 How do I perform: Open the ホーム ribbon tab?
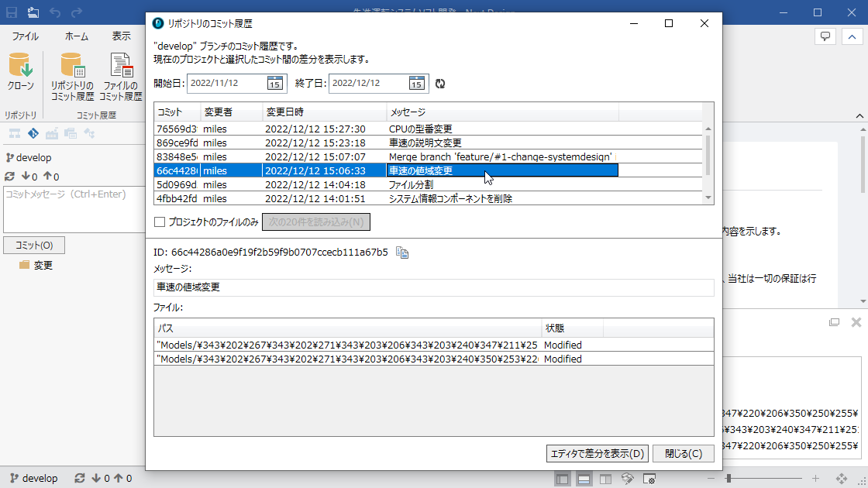[x=77, y=36]
